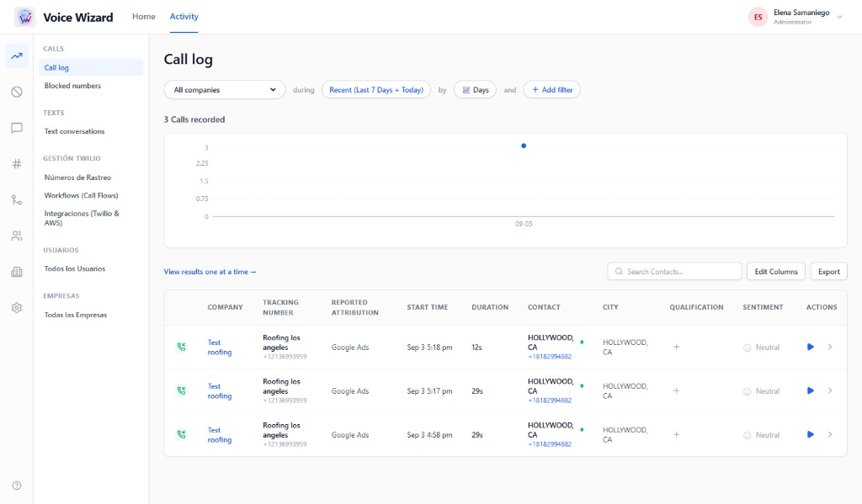Click inbound call icon on 4:58 pm row

point(181,434)
